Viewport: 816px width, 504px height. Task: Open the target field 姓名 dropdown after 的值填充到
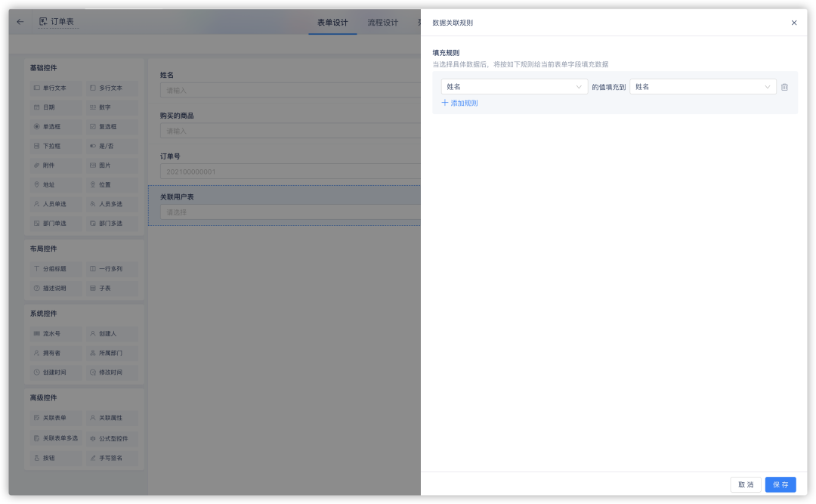point(703,87)
